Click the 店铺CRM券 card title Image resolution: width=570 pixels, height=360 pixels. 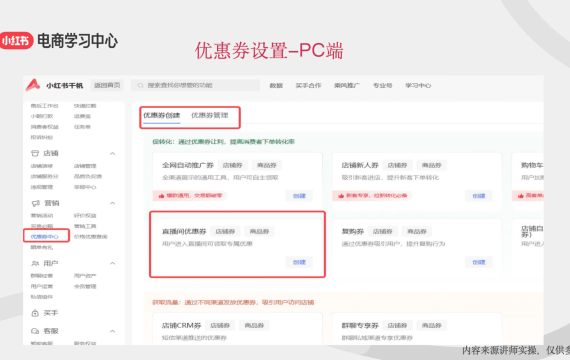181,325
